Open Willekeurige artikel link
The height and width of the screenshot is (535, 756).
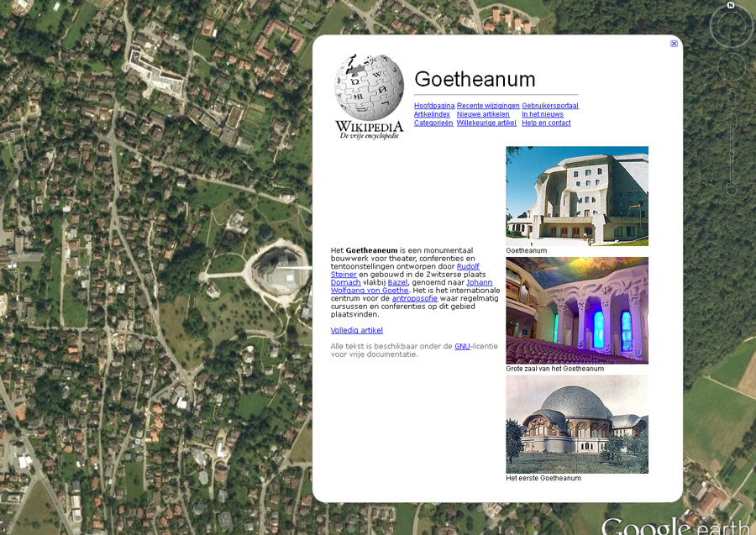(x=486, y=123)
